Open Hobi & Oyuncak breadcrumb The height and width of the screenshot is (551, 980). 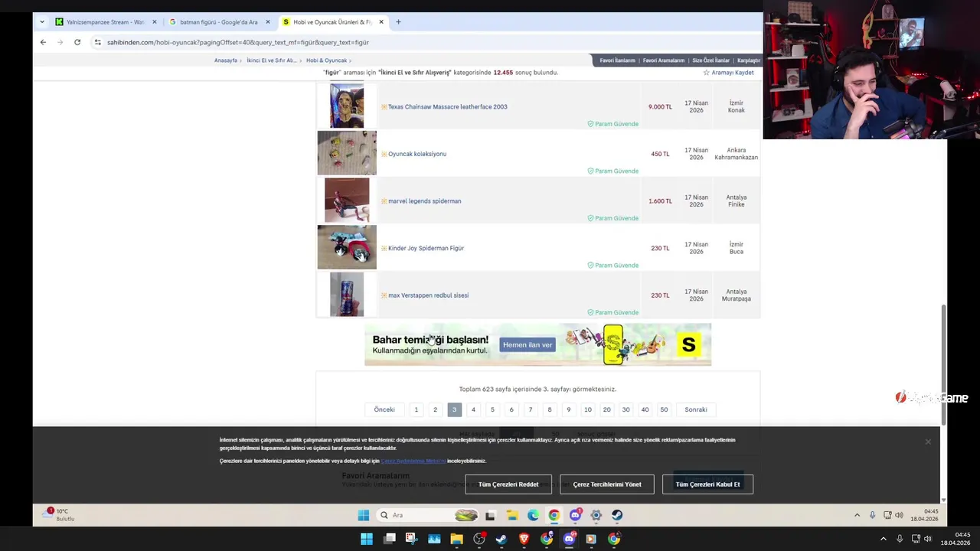(327, 60)
